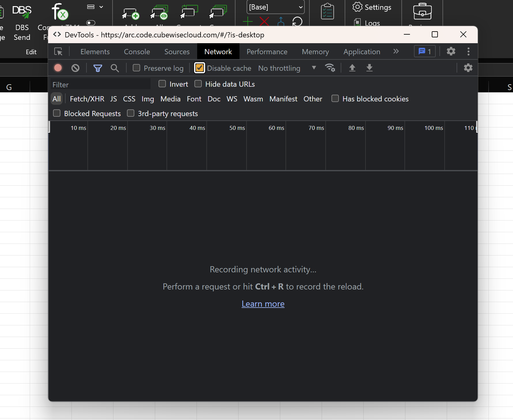Open Network panel settings gear

pyautogui.click(x=468, y=68)
